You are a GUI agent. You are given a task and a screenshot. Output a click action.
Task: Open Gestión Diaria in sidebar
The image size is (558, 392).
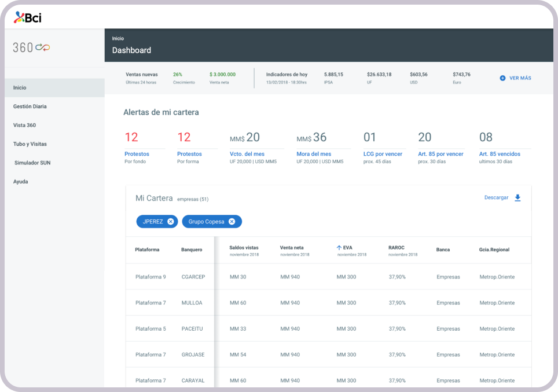point(30,107)
